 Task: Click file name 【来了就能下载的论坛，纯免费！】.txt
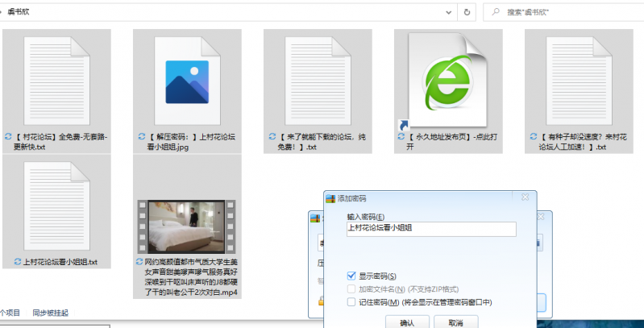(322, 142)
